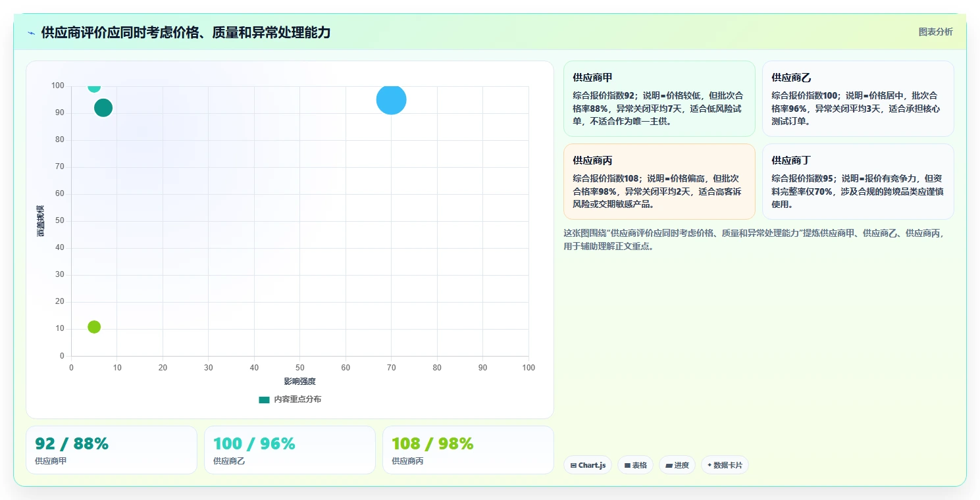This screenshot has height=500, width=980.
Task: Click the dark teal bubble on chart
Action: (x=103, y=108)
